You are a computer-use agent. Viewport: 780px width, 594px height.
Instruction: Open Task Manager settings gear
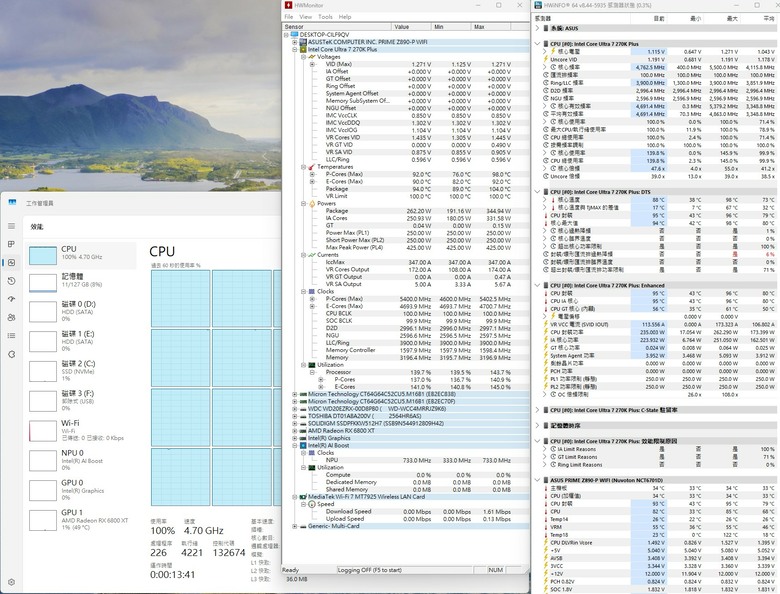coord(11,582)
